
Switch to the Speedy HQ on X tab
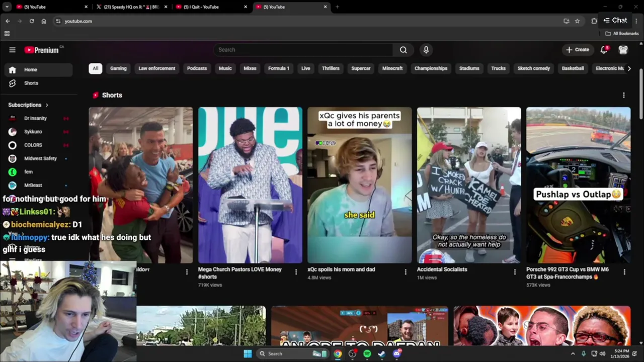click(131, 7)
